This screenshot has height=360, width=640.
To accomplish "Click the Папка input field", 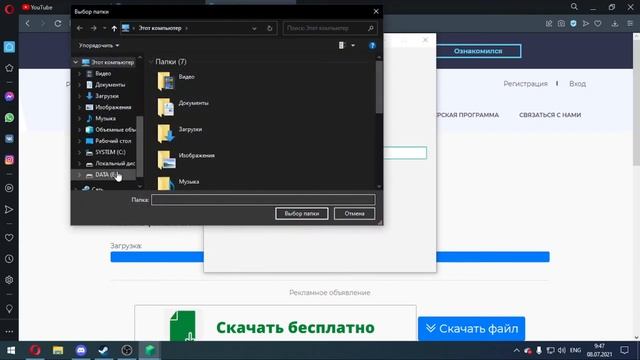I will click(x=263, y=200).
